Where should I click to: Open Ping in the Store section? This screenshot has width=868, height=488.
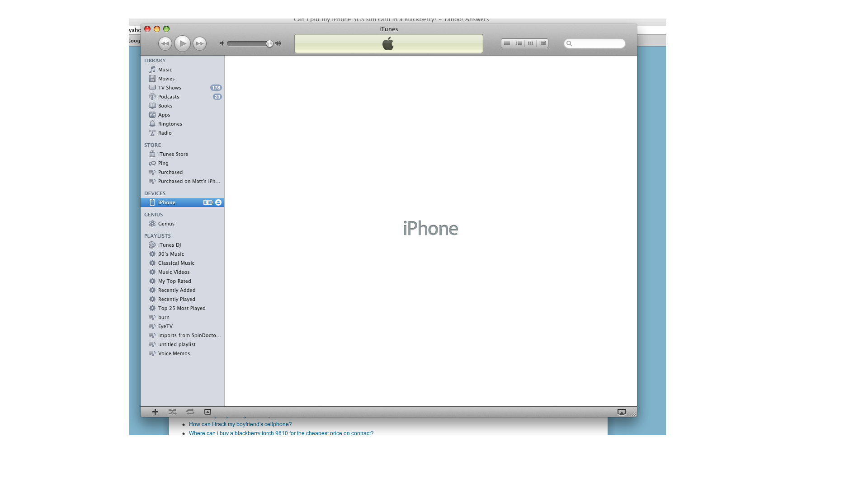point(182,163)
